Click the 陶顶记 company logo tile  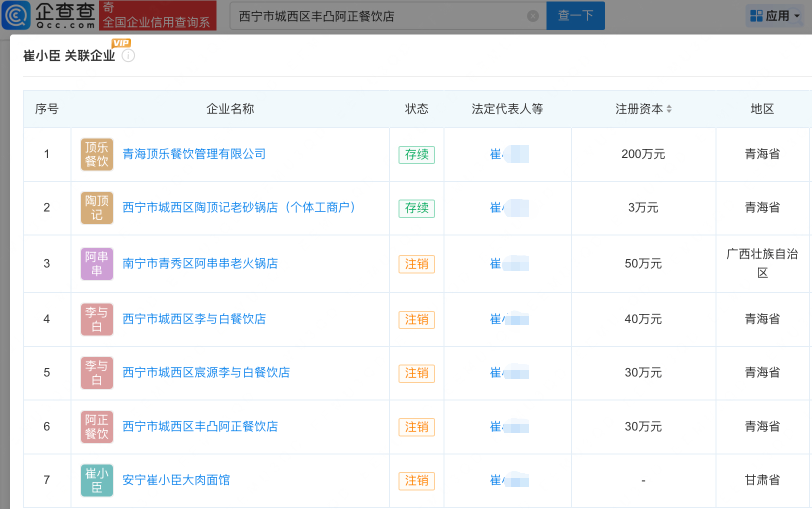click(97, 208)
